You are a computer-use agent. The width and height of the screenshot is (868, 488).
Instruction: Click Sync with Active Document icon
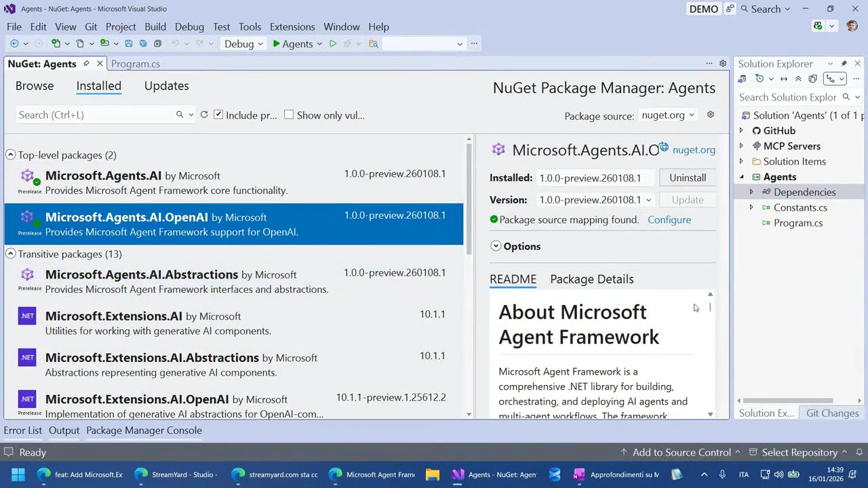point(784,79)
